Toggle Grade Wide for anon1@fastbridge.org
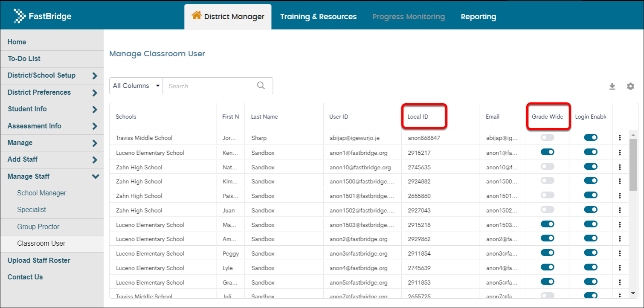The width and height of the screenshot is (644, 308). click(548, 152)
